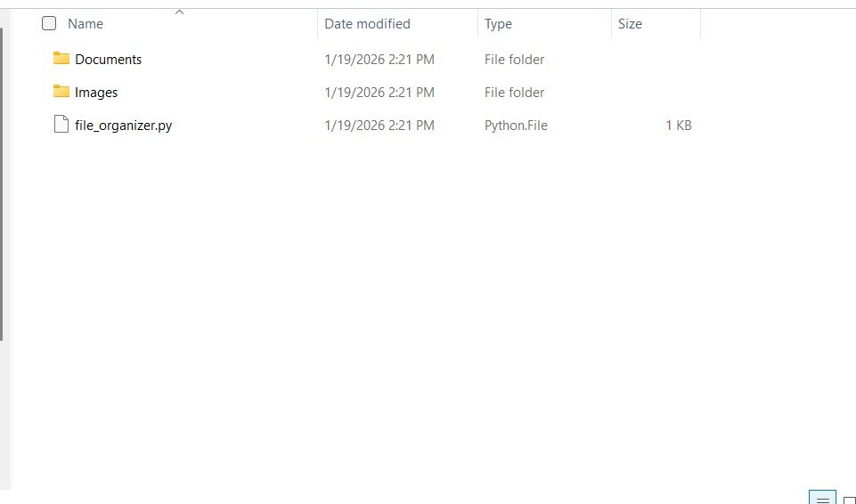Select file_organizer.py by its filename
This screenshot has height=504, width=856.
click(124, 126)
